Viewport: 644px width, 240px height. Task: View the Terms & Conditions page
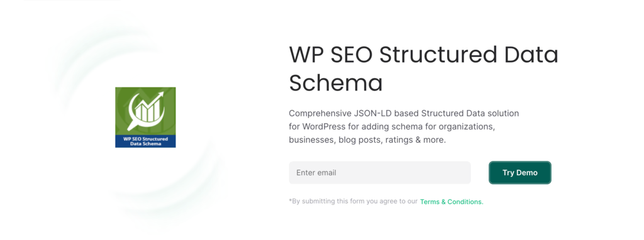(452, 202)
